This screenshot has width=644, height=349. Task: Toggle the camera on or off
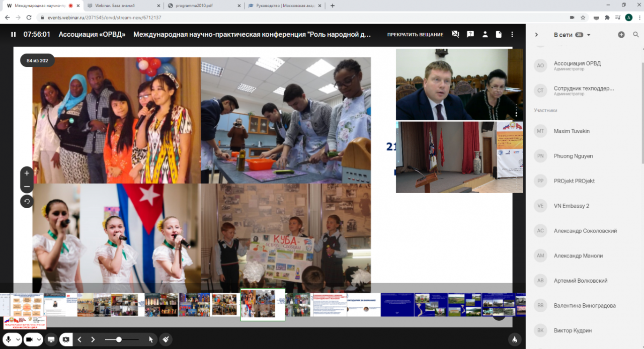tap(29, 339)
